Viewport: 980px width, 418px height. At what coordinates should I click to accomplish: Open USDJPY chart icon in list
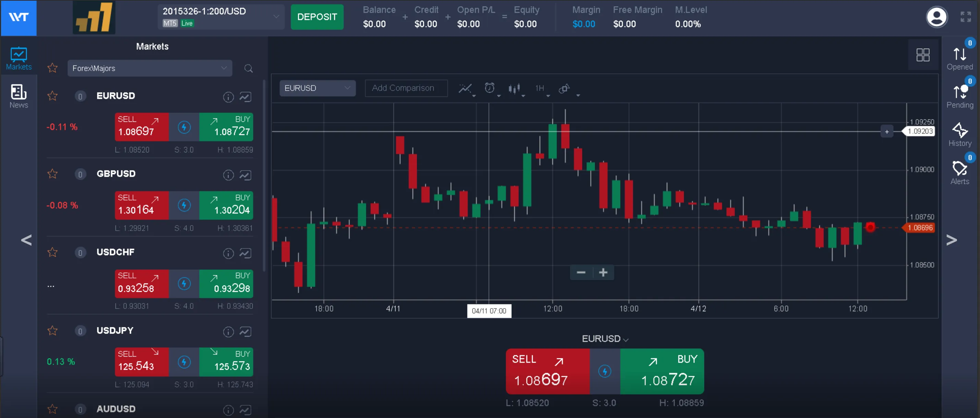click(x=245, y=332)
